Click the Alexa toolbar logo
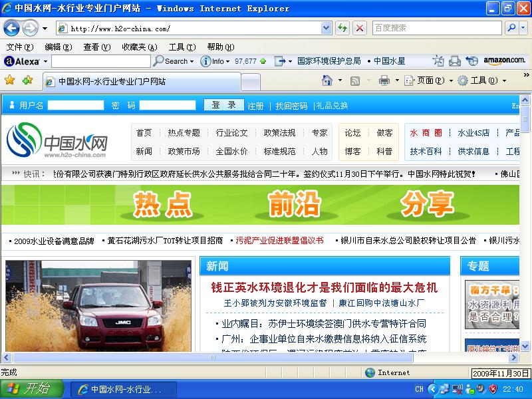This screenshot has width=532, height=399. coord(22,61)
